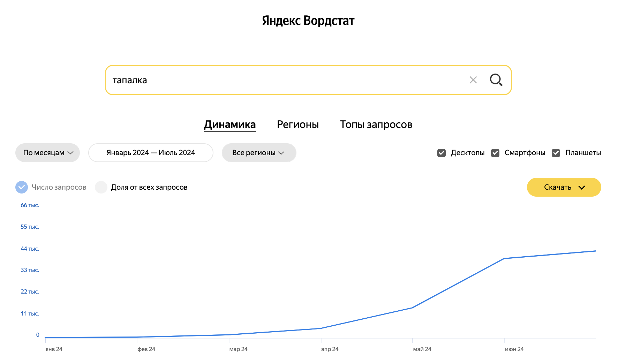Select the Динамика tab
Image resolution: width=641 pixels, height=364 pixels.
tap(230, 124)
